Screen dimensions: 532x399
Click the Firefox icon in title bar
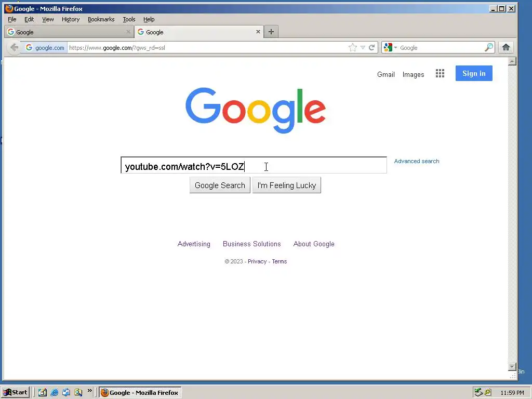(x=9, y=8)
